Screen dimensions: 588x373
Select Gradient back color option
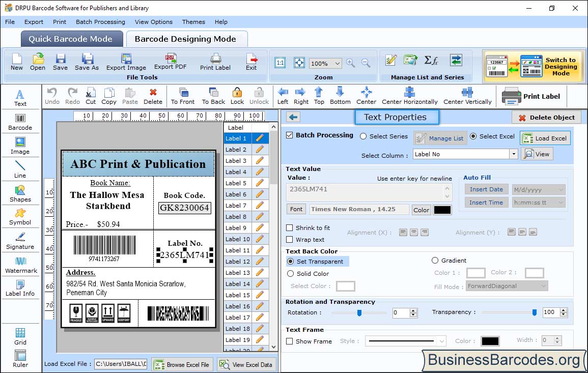(x=435, y=261)
